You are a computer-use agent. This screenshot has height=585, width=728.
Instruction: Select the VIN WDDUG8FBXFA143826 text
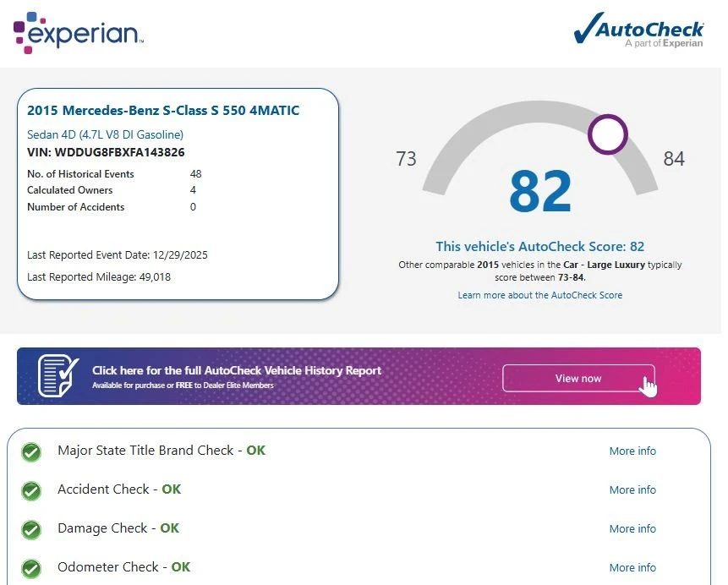point(106,152)
